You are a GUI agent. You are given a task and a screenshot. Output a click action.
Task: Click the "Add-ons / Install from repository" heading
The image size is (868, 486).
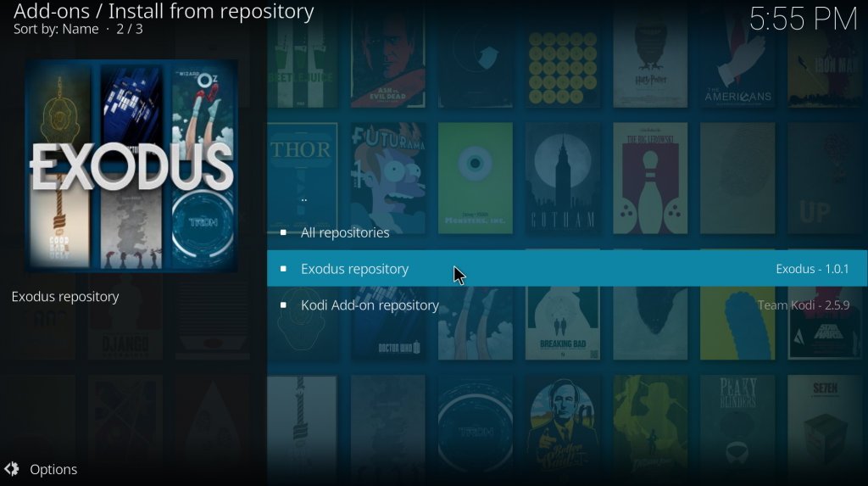click(164, 11)
